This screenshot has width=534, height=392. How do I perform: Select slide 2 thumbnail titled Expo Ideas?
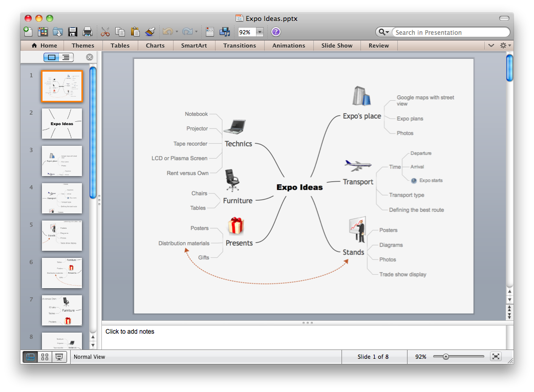tap(61, 123)
